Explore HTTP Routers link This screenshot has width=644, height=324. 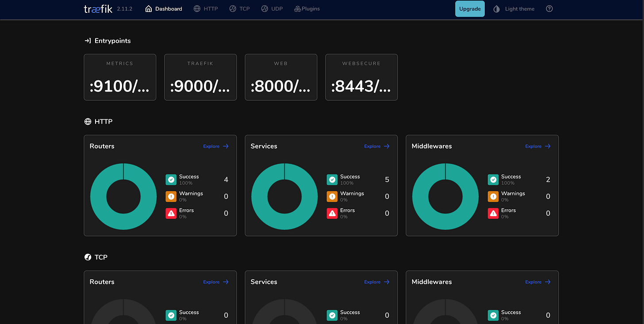216,146
